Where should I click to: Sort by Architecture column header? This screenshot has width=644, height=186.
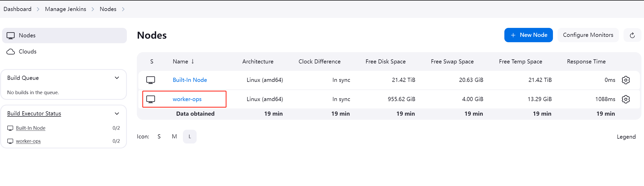[x=258, y=62]
